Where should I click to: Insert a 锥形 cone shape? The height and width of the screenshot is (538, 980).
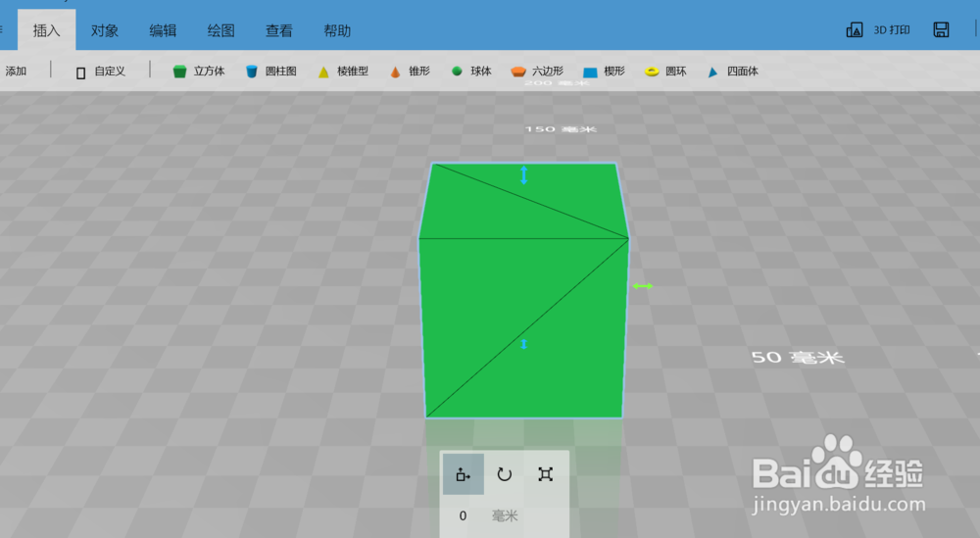(410, 72)
